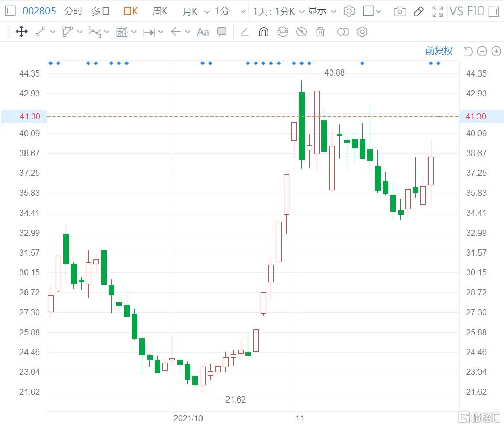
Task: Expand the shape tool options arrow
Action: click(x=80, y=32)
